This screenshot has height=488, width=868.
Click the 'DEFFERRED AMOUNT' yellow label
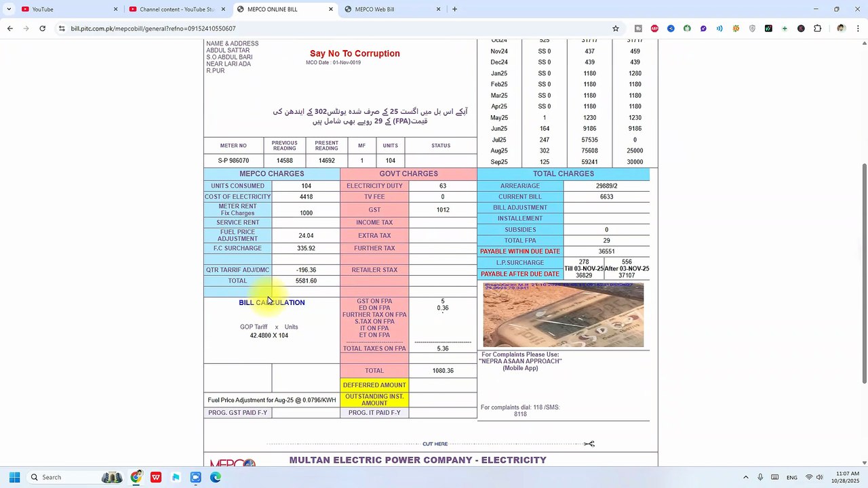click(x=374, y=386)
